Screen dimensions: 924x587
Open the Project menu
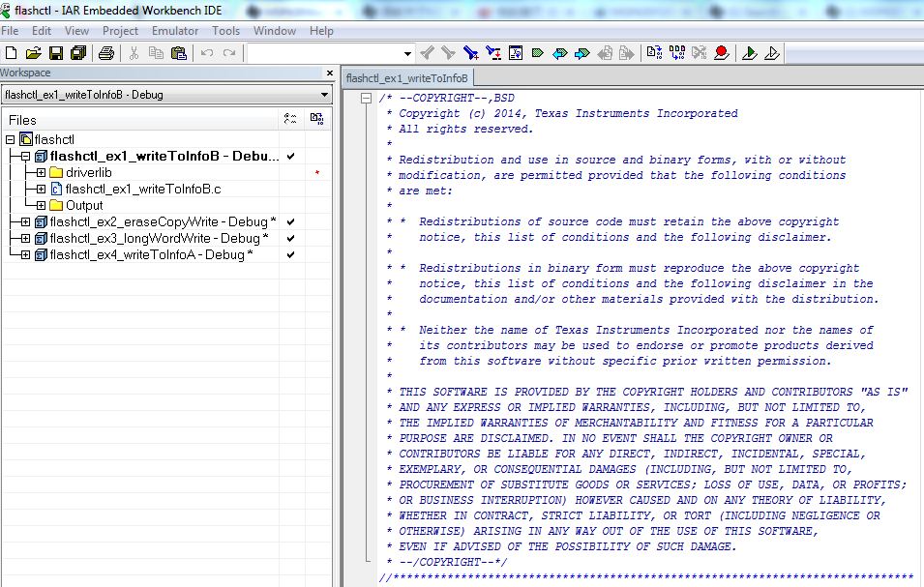click(120, 31)
